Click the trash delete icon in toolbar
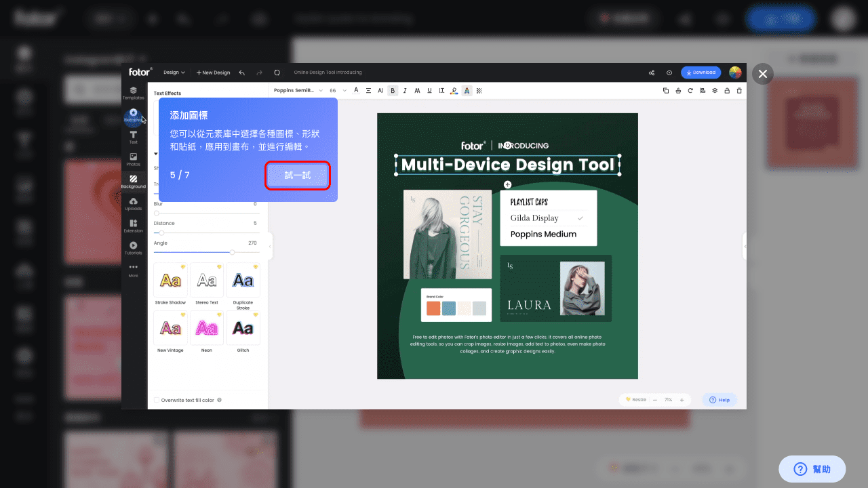Screen dimensions: 868x488 click(739, 90)
